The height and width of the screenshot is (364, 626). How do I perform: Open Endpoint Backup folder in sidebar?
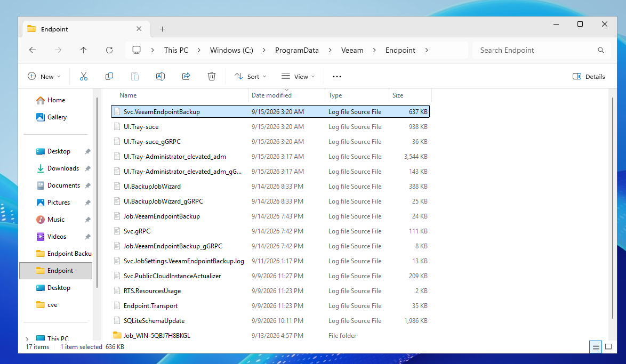tap(64, 254)
